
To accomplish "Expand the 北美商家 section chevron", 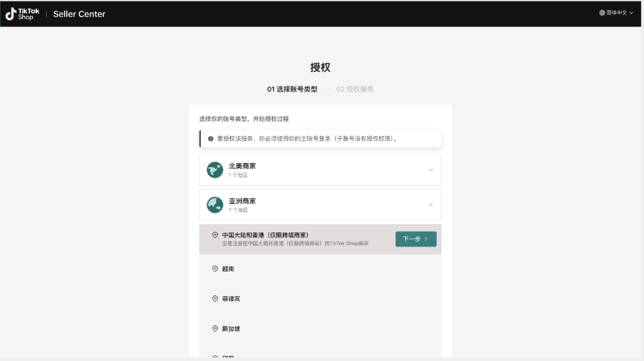I will coord(430,170).
